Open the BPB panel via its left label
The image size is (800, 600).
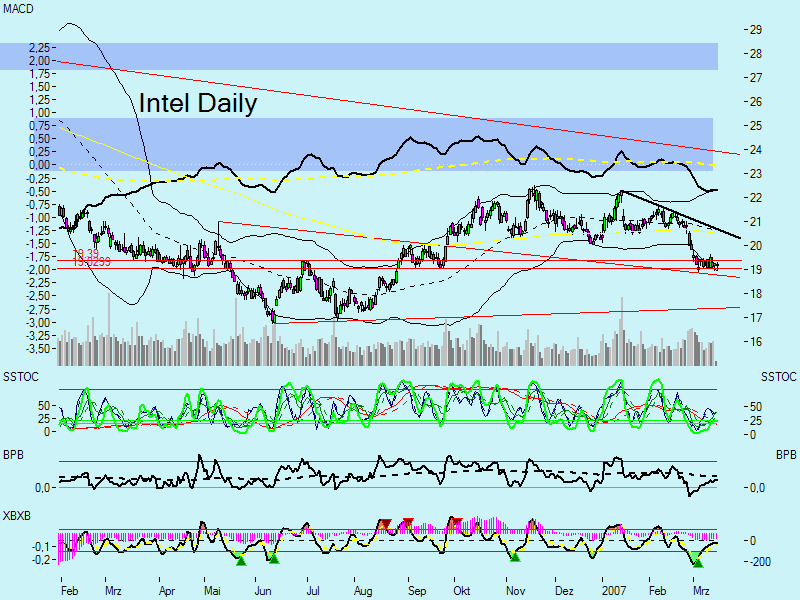coord(12,454)
